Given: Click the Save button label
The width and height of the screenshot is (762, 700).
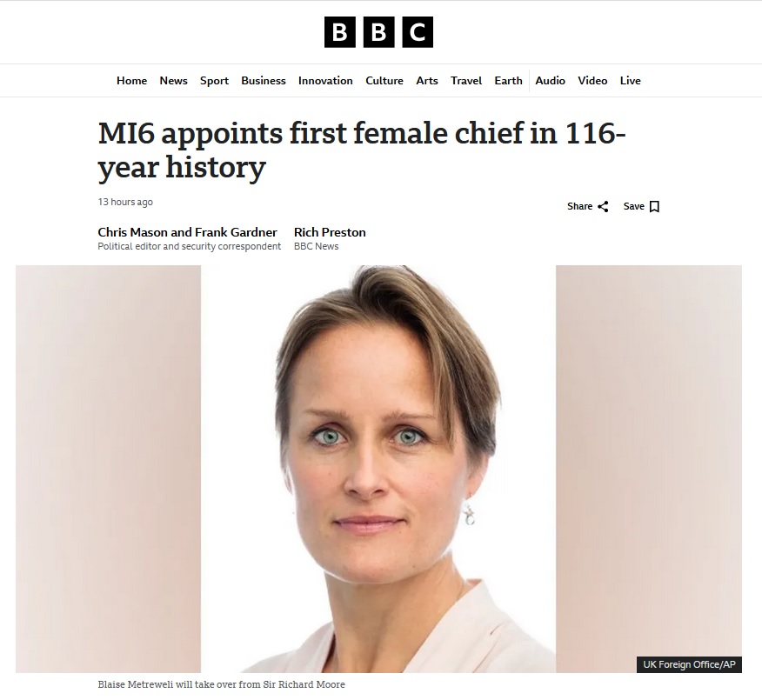Looking at the screenshot, I should (x=633, y=207).
